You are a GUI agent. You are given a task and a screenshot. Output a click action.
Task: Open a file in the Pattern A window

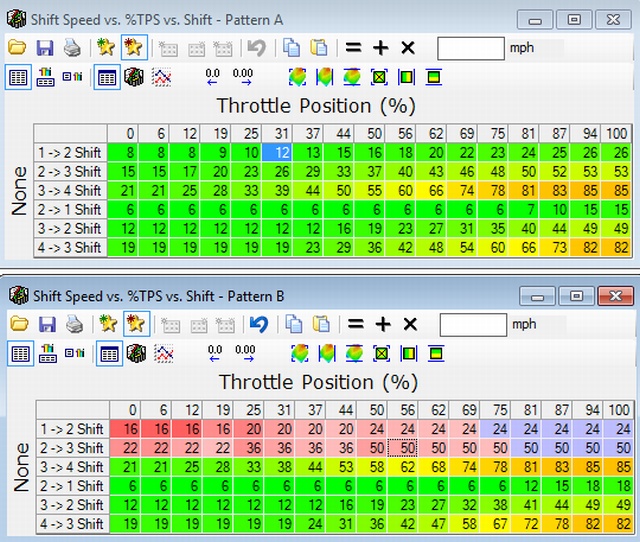click(x=17, y=47)
